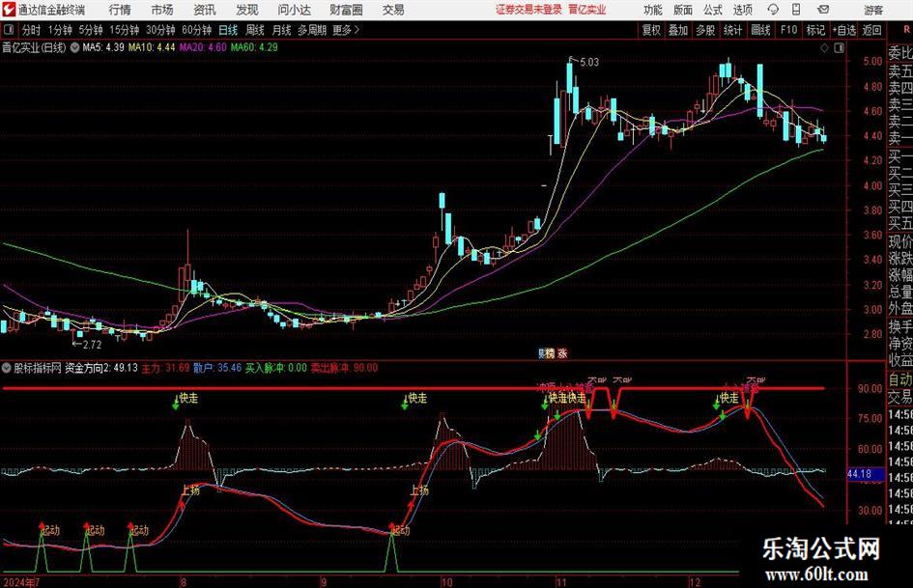Click the 买入脉冲: 0.00 value
This screenshot has height=588, width=913.
click(275, 368)
